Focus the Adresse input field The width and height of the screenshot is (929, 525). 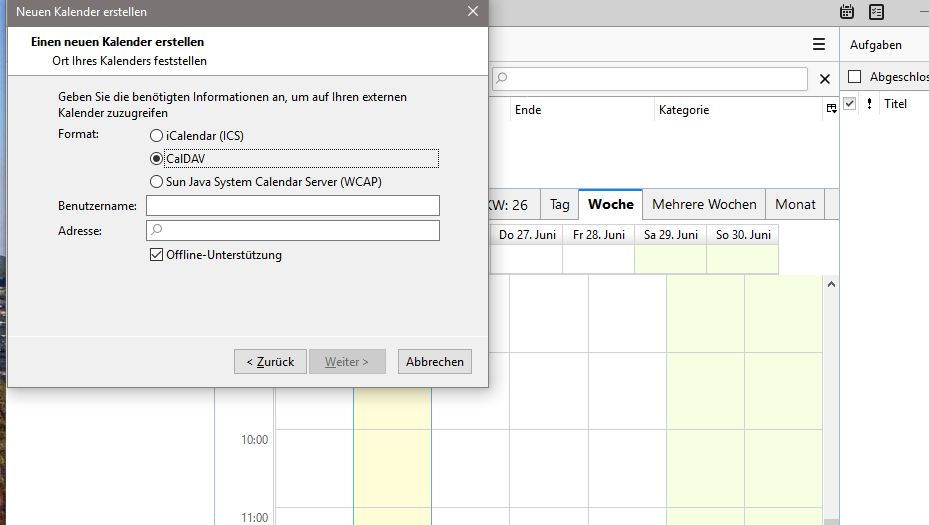click(293, 231)
